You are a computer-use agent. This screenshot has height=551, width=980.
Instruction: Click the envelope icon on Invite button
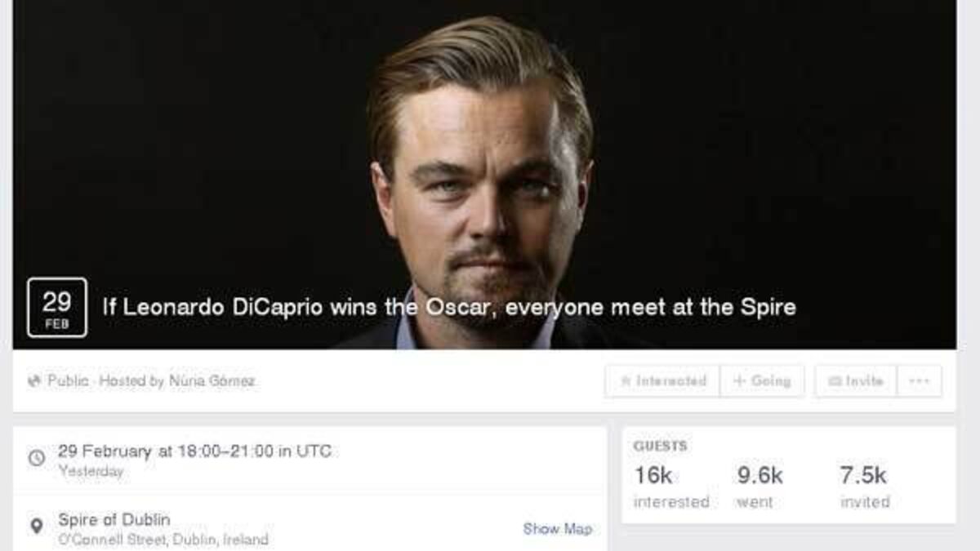click(835, 381)
